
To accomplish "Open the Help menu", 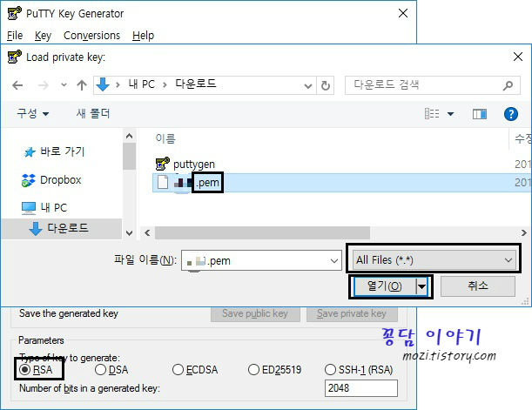I will (x=143, y=36).
